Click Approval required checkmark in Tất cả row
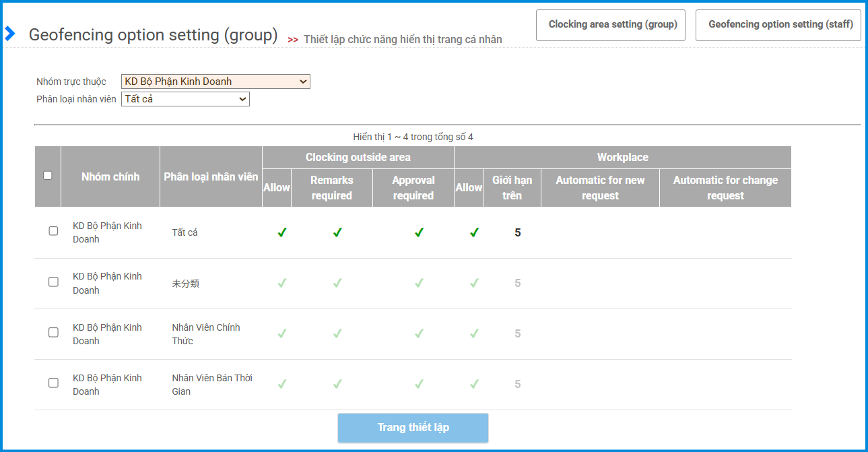Screen dimensions: 868x452 [x=419, y=232]
